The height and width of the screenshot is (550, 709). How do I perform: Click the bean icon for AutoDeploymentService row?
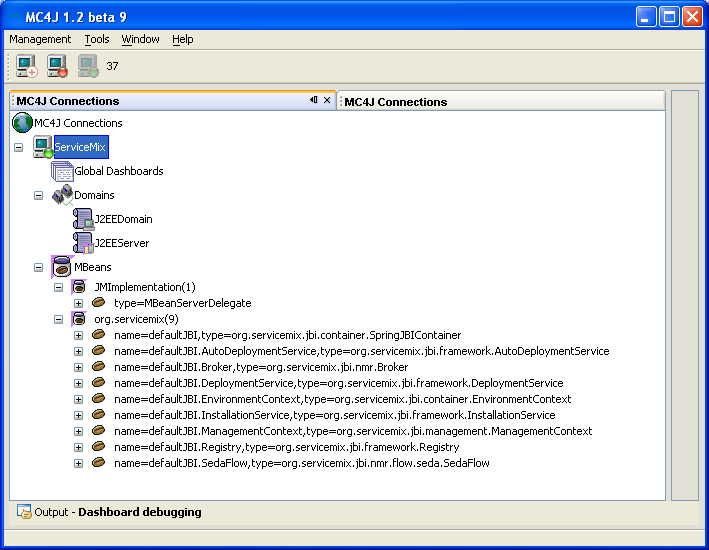click(98, 350)
